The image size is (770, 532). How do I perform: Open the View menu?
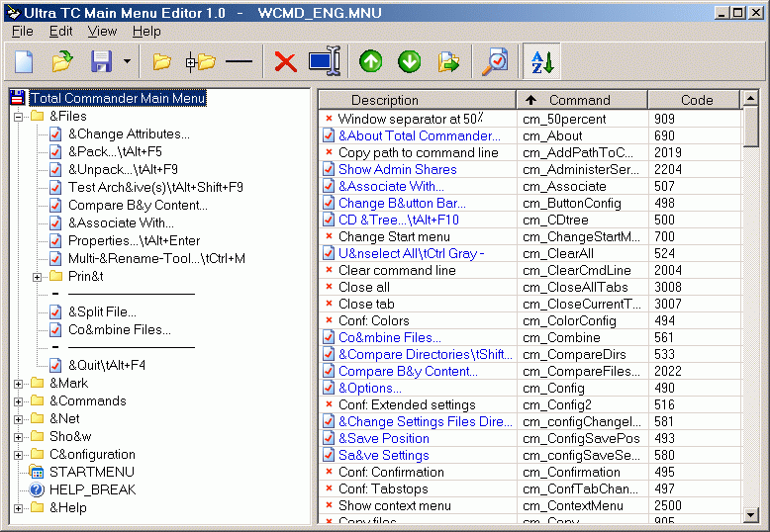tap(102, 32)
